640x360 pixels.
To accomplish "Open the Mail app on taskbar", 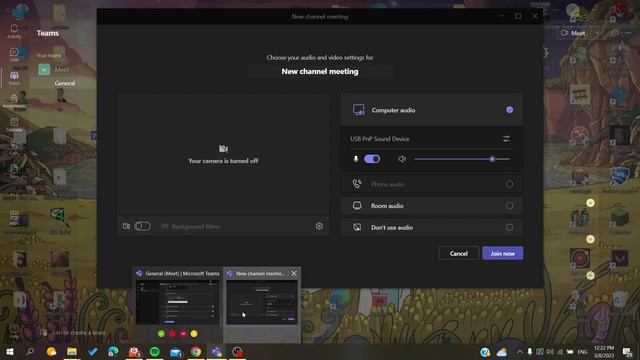I will (x=176, y=351).
